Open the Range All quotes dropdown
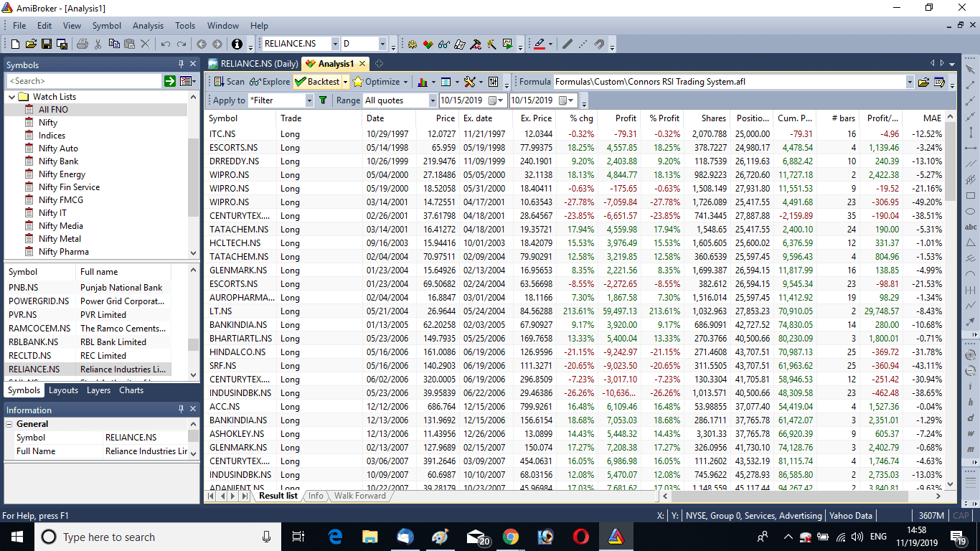This screenshot has width=980, height=551. coord(432,100)
